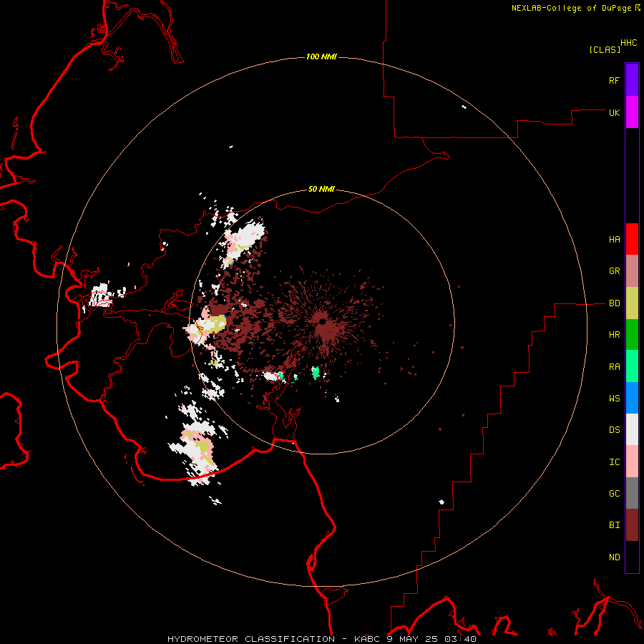
Task: Click the radar site center at KABC
Action: (x=321, y=323)
